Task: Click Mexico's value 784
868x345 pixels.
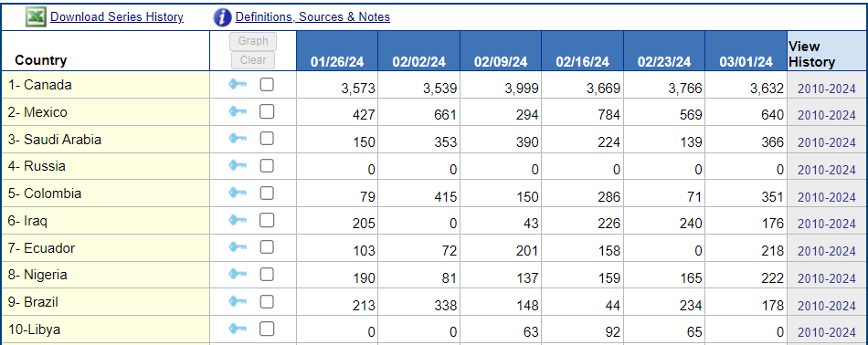Action: click(x=608, y=116)
